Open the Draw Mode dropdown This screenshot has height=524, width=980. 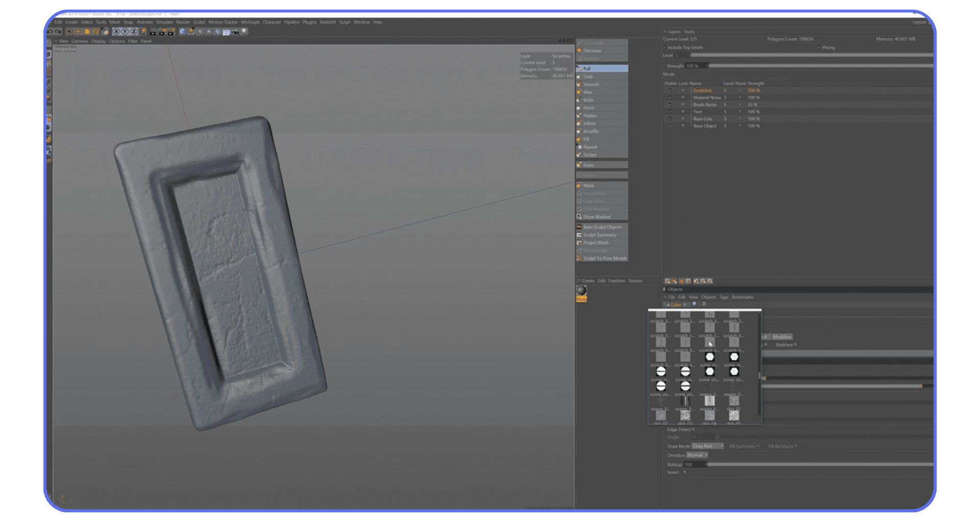(707, 445)
